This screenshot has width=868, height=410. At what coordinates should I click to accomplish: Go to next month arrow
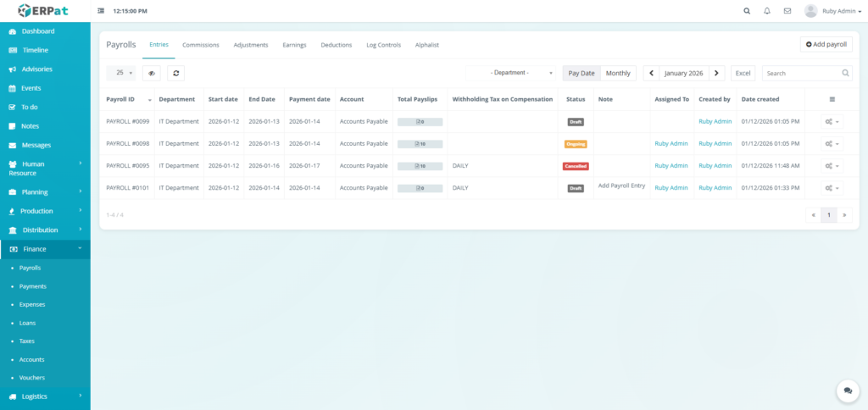pyautogui.click(x=717, y=74)
